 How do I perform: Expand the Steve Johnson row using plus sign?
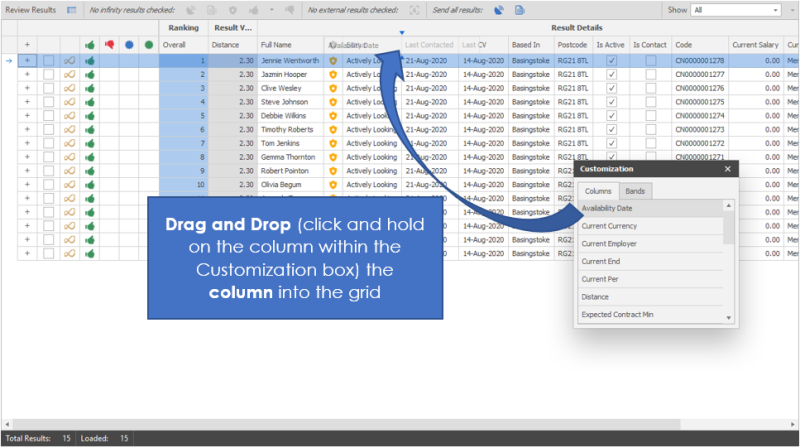(x=27, y=102)
